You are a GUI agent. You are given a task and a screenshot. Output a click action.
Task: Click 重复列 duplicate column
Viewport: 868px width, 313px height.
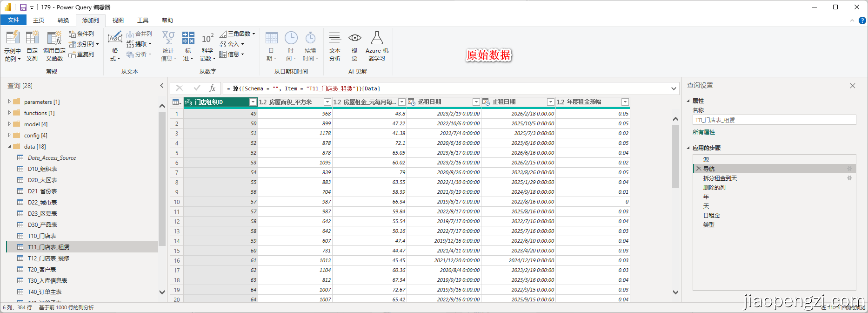pos(81,54)
